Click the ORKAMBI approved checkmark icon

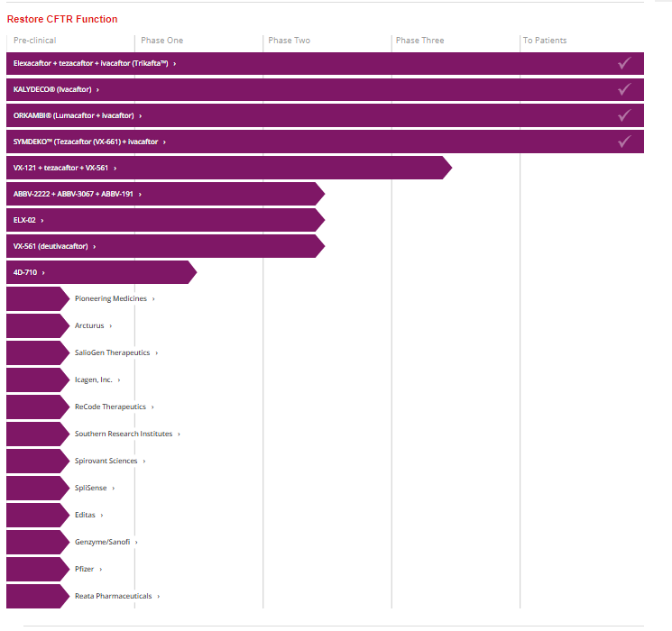tap(624, 115)
